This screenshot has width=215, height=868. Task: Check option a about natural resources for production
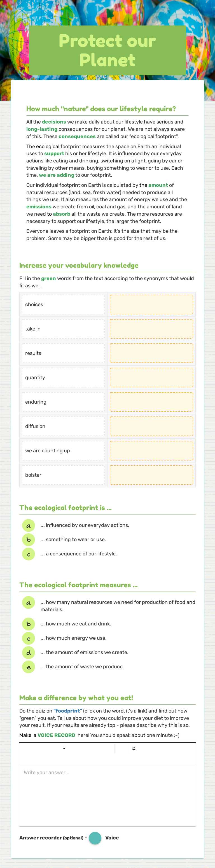29,603
